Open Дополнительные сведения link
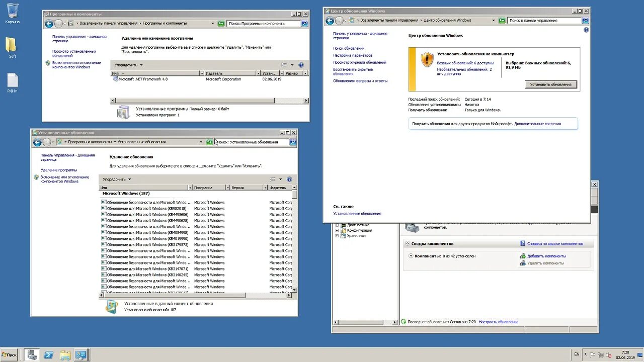 (537, 124)
